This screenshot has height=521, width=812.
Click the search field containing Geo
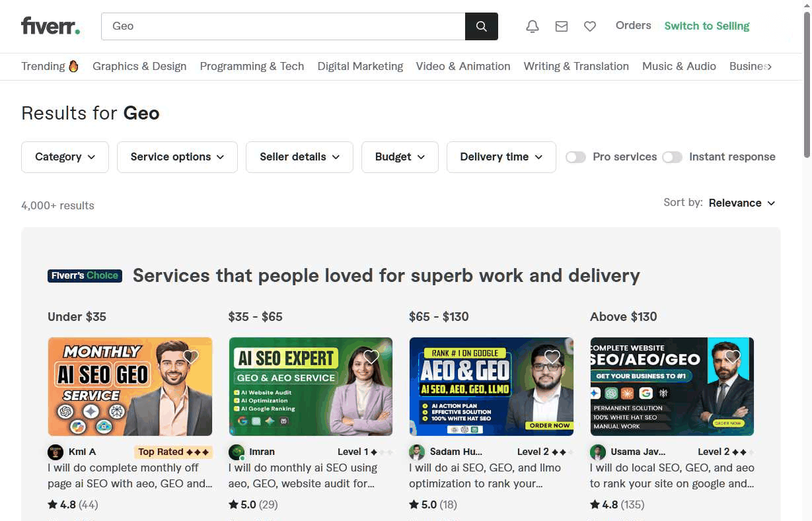coord(283,26)
